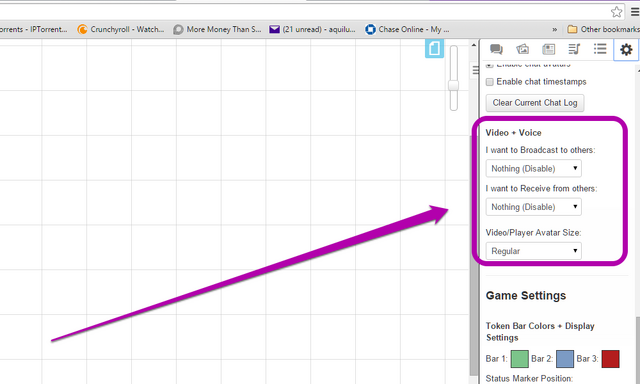640x384 pixels.
Task: Open the Collections list tab icon
Action: (x=600, y=49)
